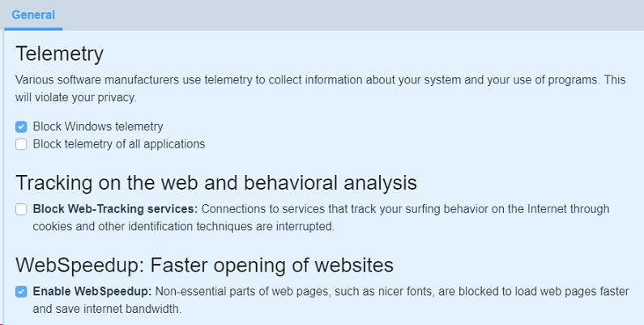This screenshot has height=325, width=644.
Task: Click the blue underline beneath General tab
Action: (33, 28)
